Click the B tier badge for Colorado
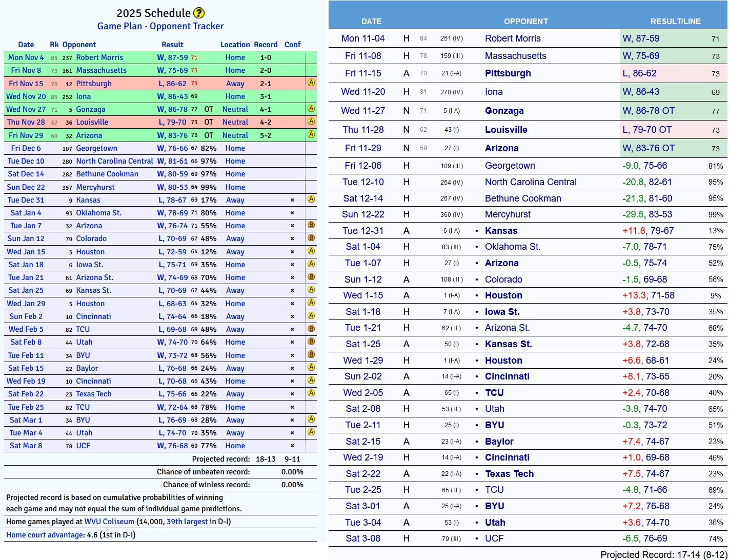 pos(311,238)
